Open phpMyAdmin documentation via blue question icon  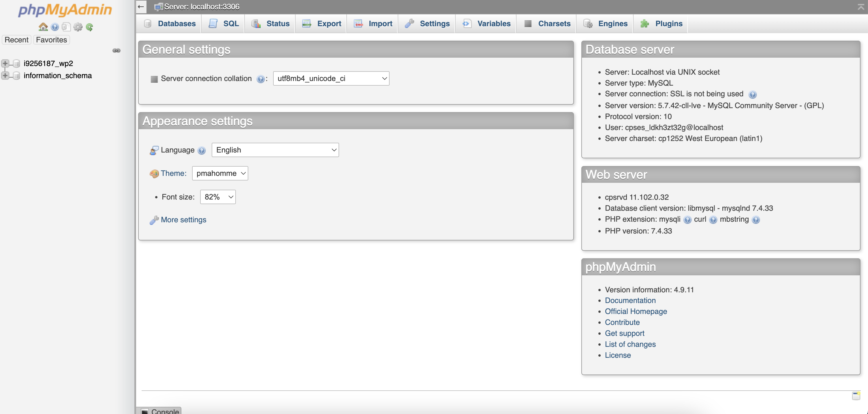[x=55, y=27]
